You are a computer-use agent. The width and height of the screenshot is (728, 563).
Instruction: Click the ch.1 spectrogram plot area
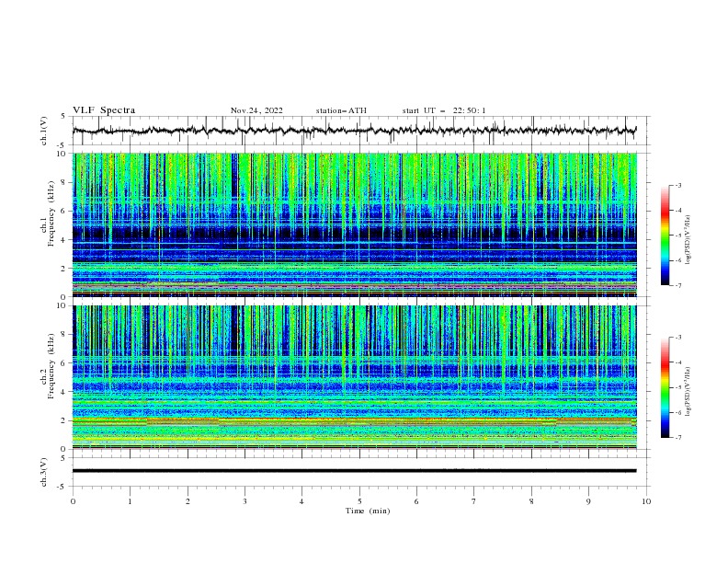coord(355,224)
